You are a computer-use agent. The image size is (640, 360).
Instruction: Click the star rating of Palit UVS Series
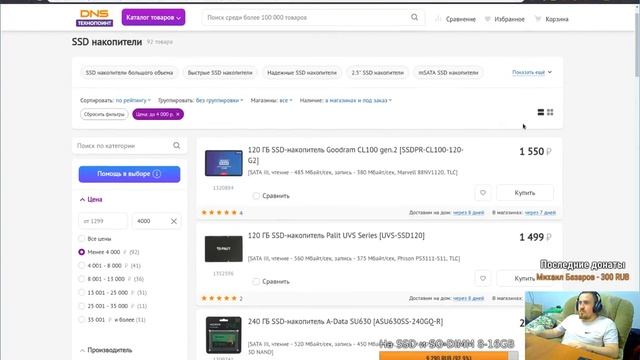pyautogui.click(x=219, y=298)
